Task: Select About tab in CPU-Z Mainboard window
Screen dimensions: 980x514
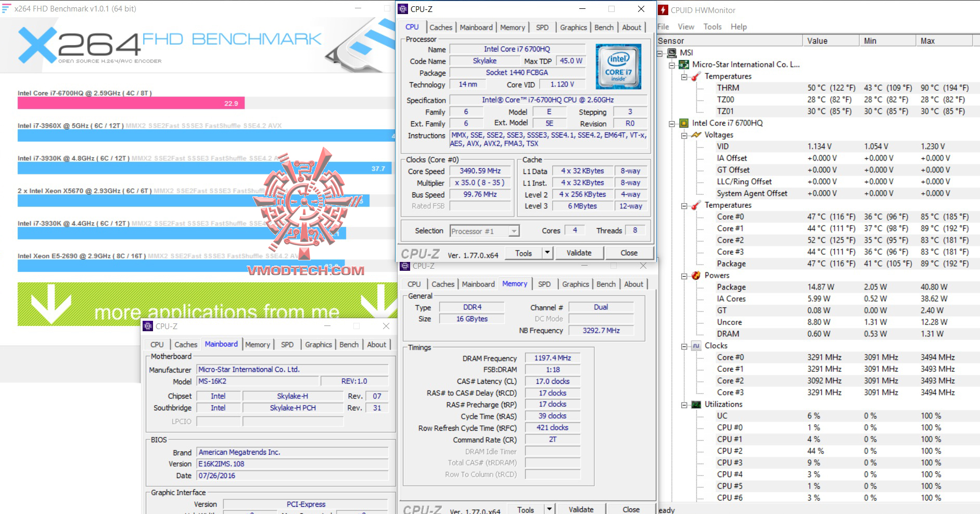Action: [x=377, y=345]
